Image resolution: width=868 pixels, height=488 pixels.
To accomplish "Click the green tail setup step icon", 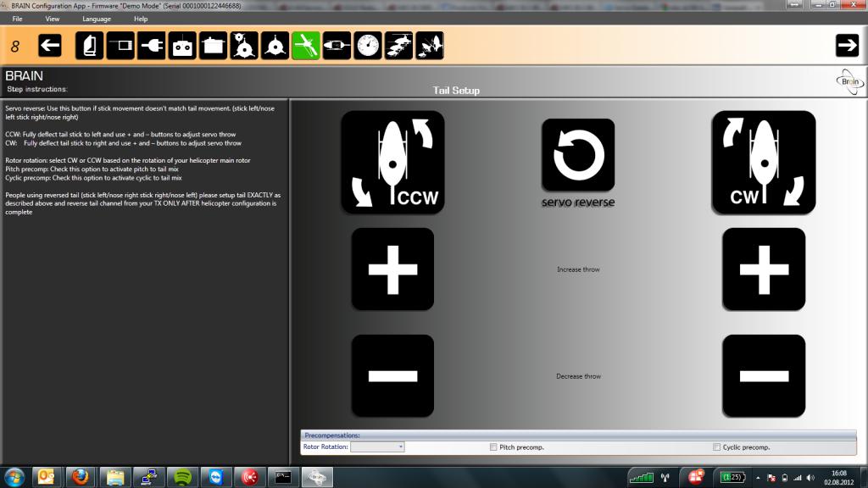I will [306, 46].
